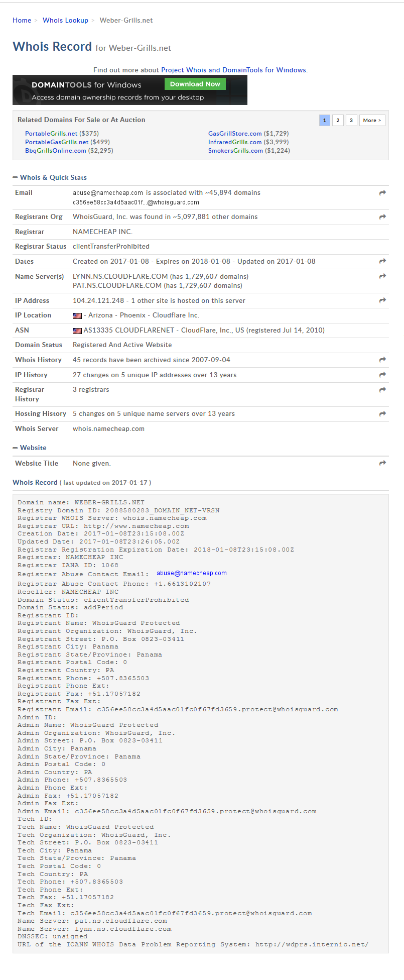Go to the Home breadcrumb link
This screenshot has width=404, height=980.
pos(22,21)
